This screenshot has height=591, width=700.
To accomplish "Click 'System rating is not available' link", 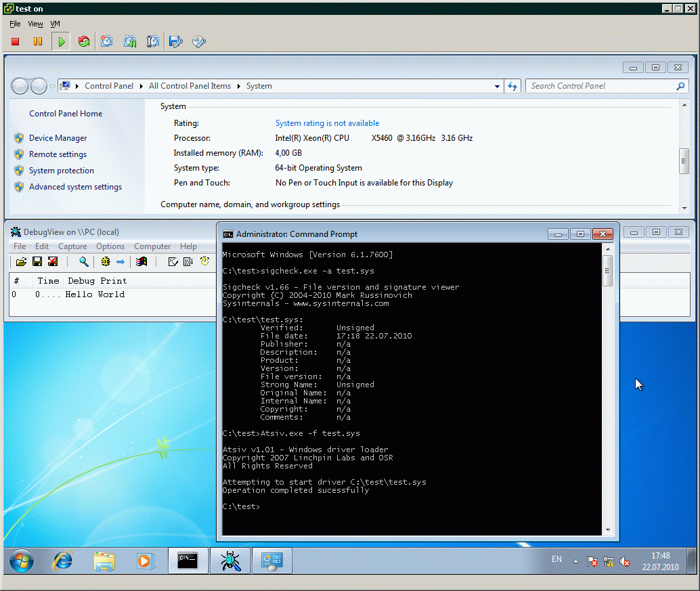I will pos(327,123).
